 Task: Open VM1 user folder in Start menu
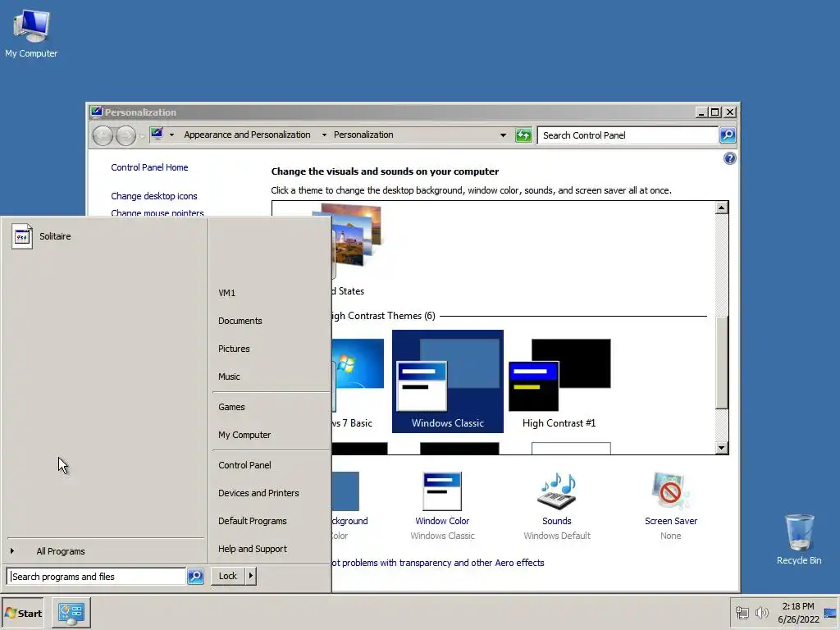click(226, 293)
